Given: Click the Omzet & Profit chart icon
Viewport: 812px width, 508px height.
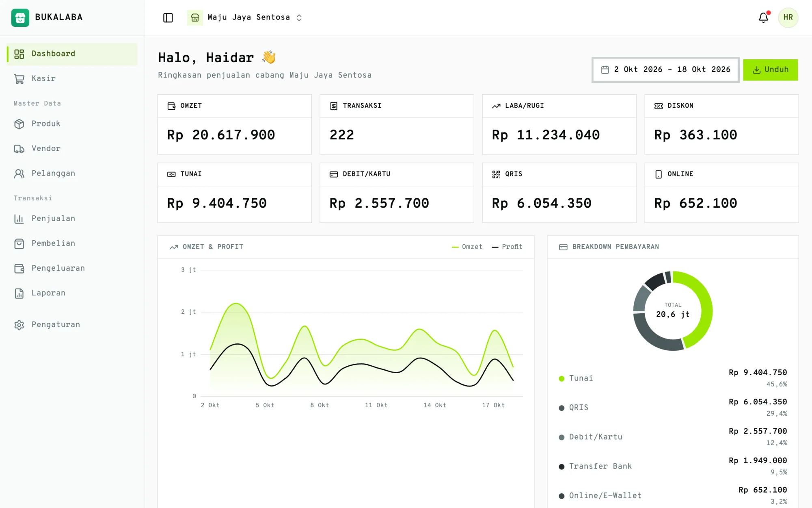Looking at the screenshot, I should [x=174, y=247].
